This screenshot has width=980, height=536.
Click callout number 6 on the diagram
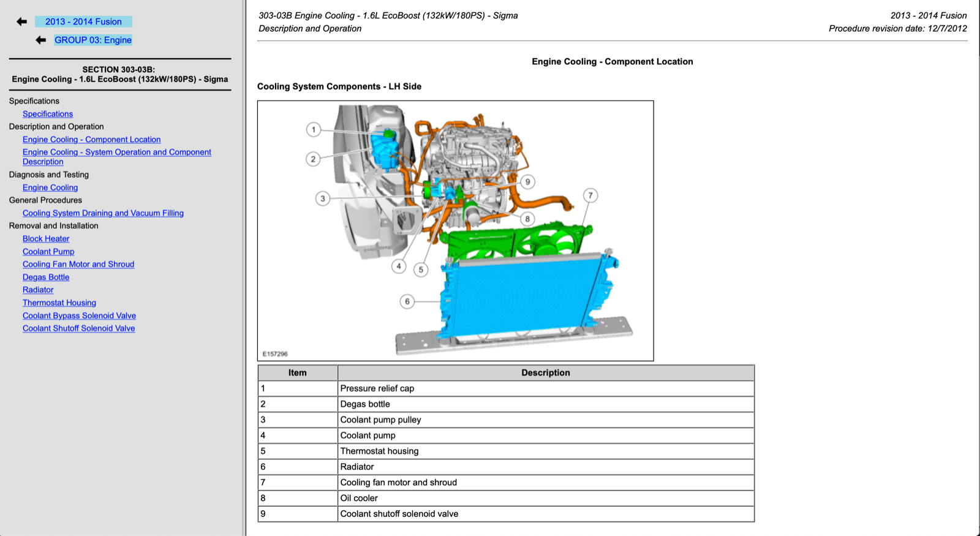[x=407, y=301]
